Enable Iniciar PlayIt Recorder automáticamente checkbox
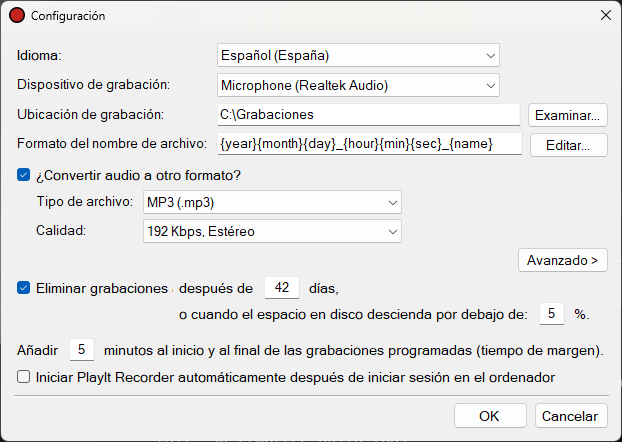 click(23, 377)
